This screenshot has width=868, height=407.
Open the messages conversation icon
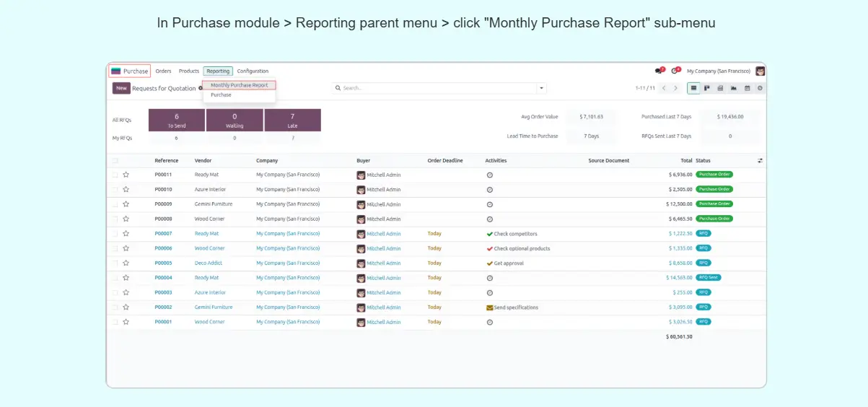(658, 71)
